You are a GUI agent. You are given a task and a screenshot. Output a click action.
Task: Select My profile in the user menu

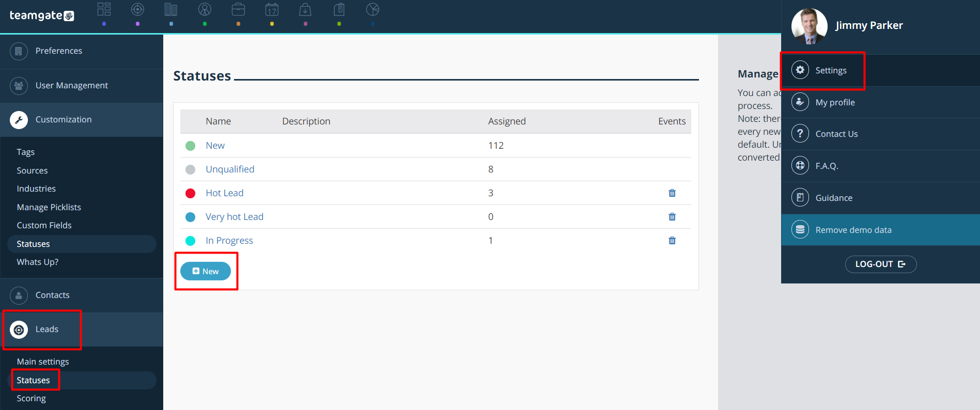[880, 102]
